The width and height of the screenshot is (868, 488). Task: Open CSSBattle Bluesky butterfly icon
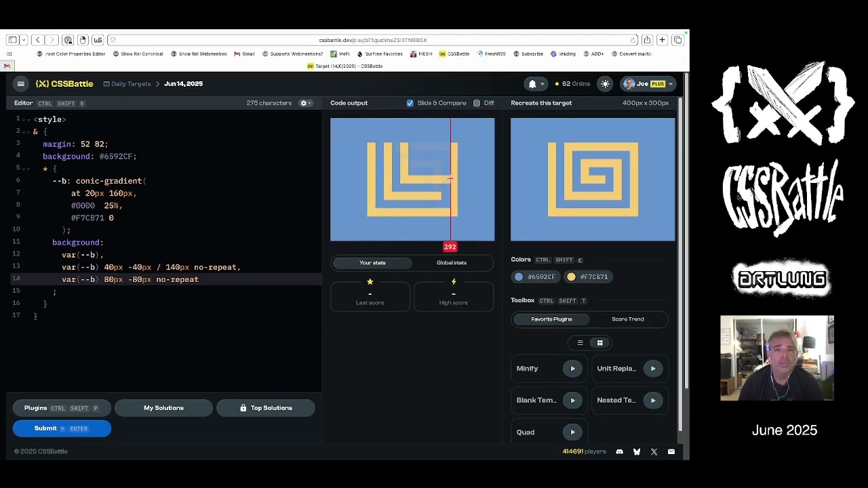[x=637, y=451]
